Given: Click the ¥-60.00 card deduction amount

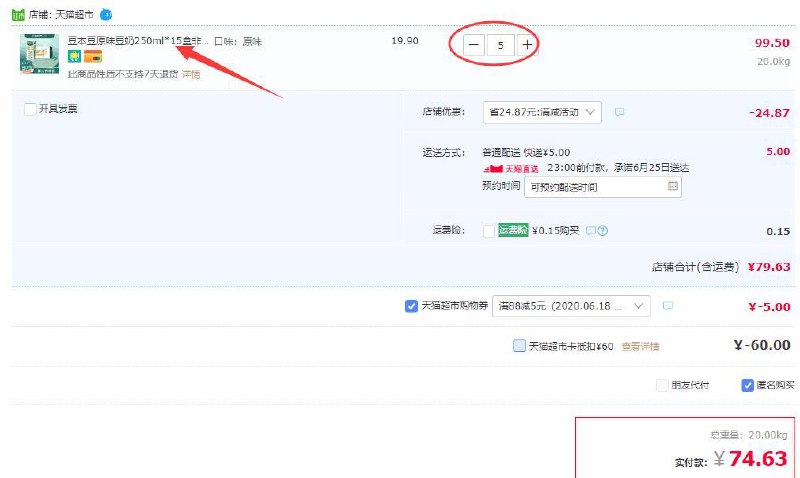Looking at the screenshot, I should point(762,345).
